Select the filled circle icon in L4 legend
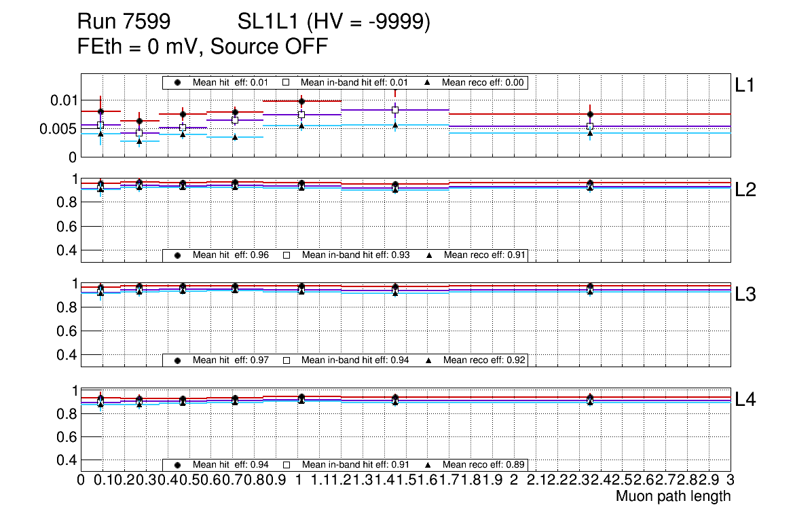This screenshot has height=524, width=812. [178, 465]
